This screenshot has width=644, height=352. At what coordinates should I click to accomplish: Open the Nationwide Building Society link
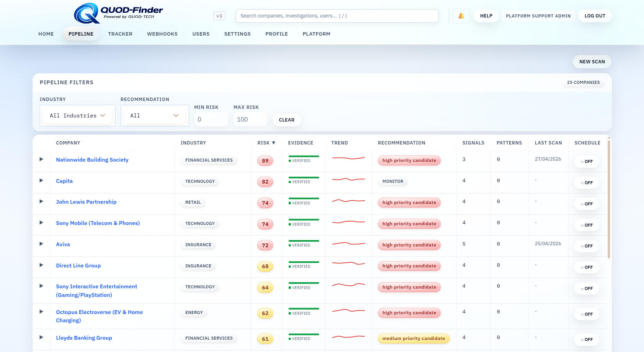click(x=92, y=160)
